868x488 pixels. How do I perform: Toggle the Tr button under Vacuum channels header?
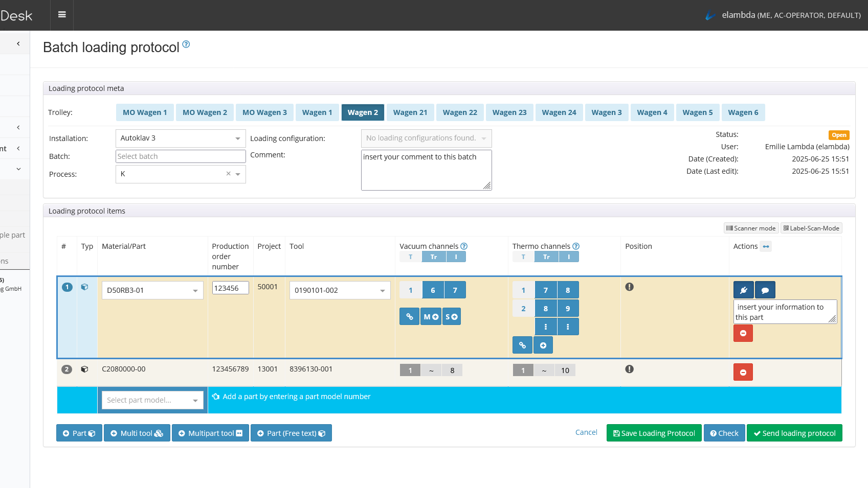[433, 257]
